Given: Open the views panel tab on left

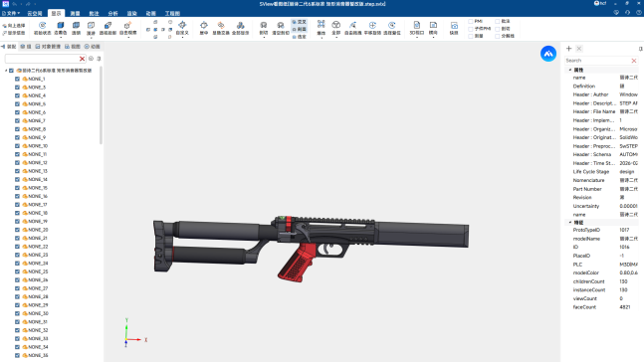Looking at the screenshot, I should coord(73,47).
